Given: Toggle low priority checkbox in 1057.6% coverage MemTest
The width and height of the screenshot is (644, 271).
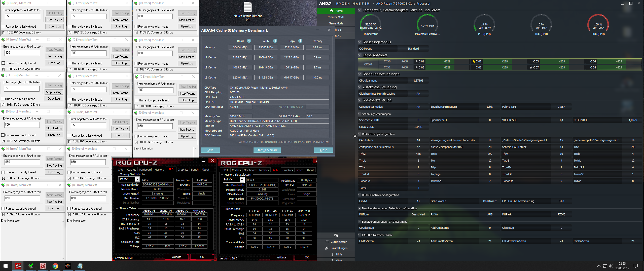Looking at the screenshot, I should click(3, 27).
